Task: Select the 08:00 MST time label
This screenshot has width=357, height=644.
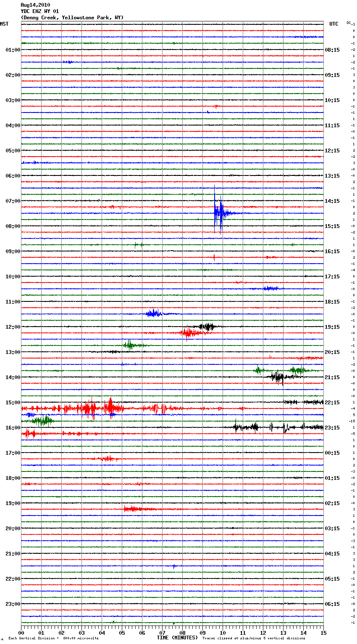Action: pos(13,226)
